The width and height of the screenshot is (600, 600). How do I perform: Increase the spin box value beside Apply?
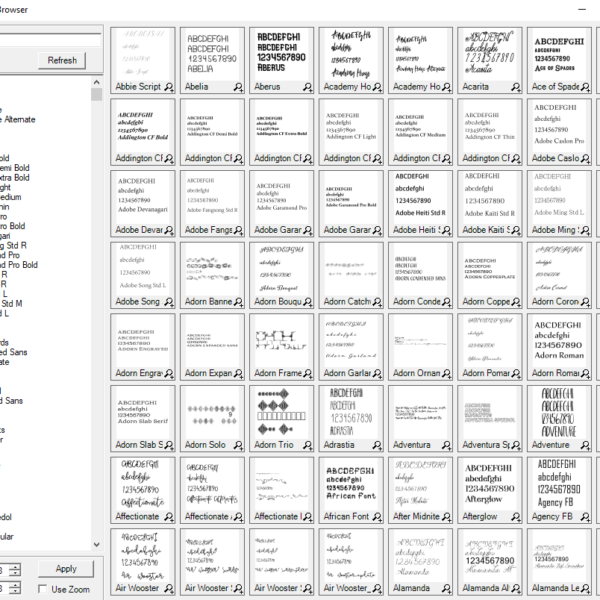click(15, 567)
